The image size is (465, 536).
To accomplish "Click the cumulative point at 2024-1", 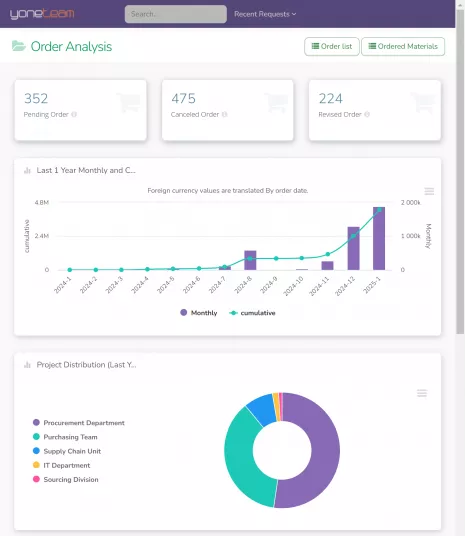I will pyautogui.click(x=70, y=270).
